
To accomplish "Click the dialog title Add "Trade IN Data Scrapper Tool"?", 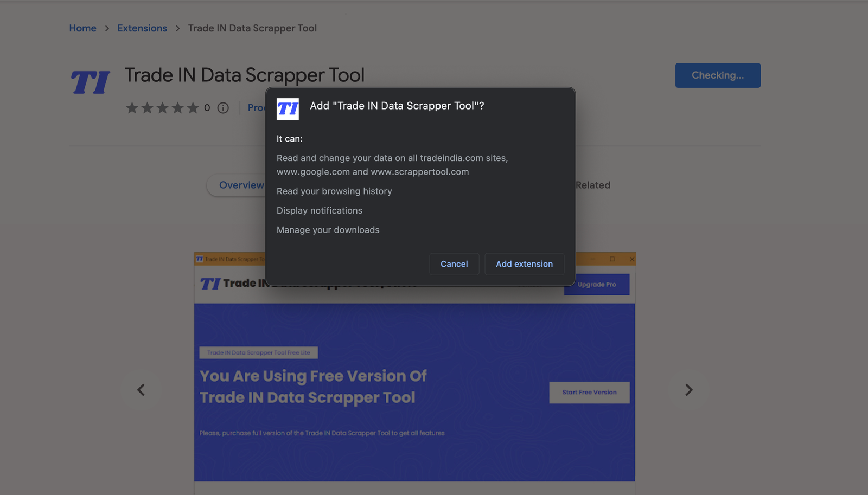I will tap(397, 106).
